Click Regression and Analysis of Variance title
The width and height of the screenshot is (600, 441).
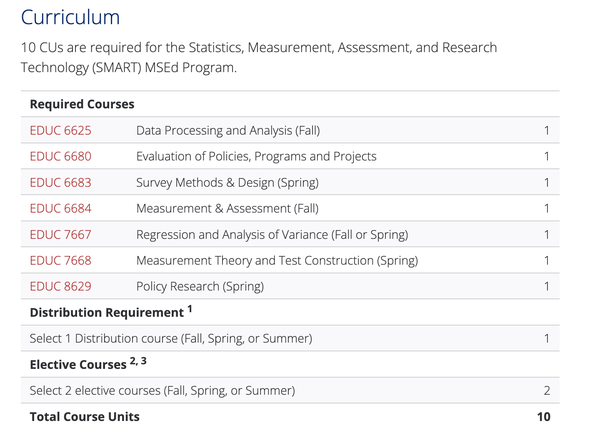[x=232, y=235]
